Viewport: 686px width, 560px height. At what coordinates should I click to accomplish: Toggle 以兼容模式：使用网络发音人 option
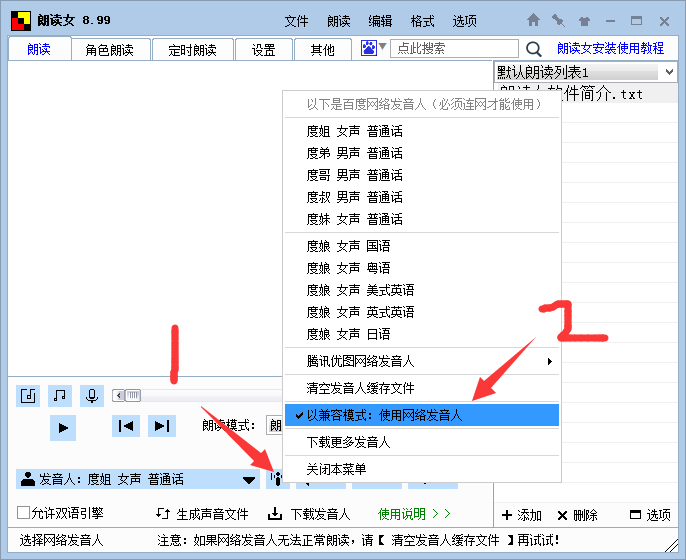point(422,415)
